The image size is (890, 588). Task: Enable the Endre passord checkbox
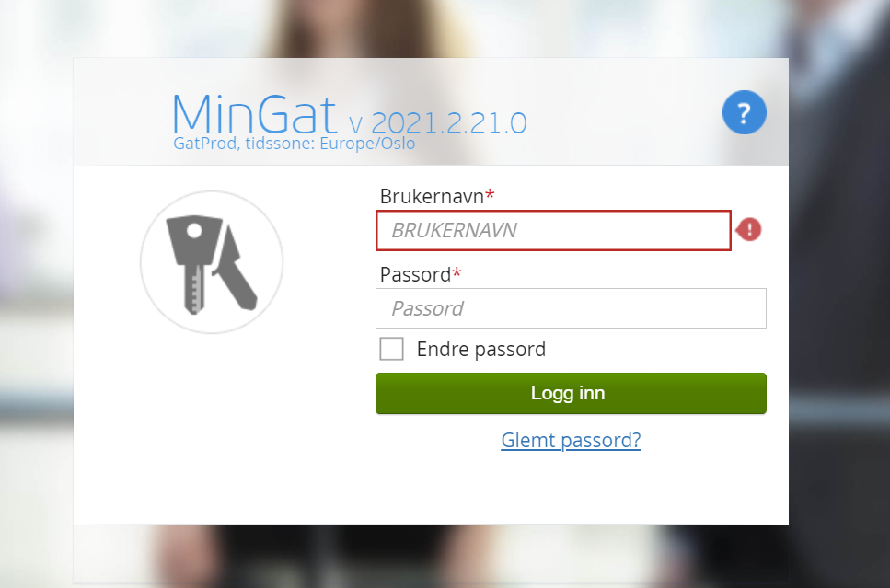point(392,349)
